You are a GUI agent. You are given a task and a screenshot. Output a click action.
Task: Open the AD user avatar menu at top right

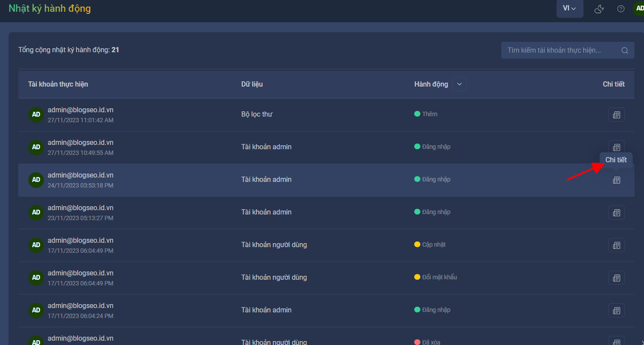[x=639, y=9]
